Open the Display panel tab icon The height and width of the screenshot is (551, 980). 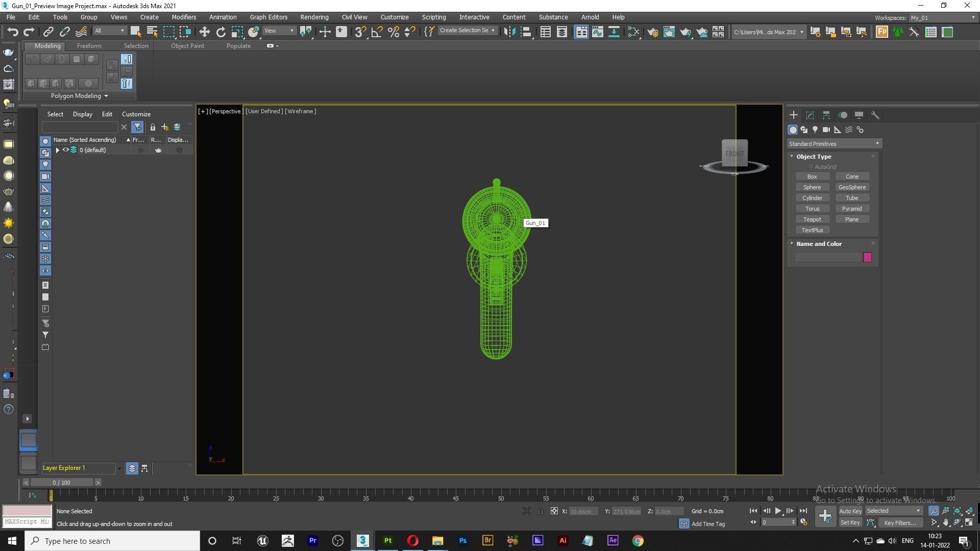[x=859, y=115]
